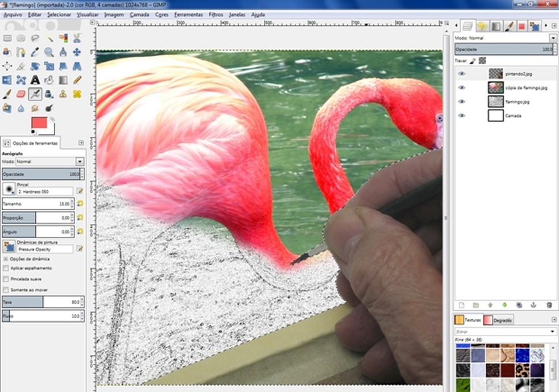Hide the pintando2.jpg layer
559x392 pixels.
[x=461, y=73]
